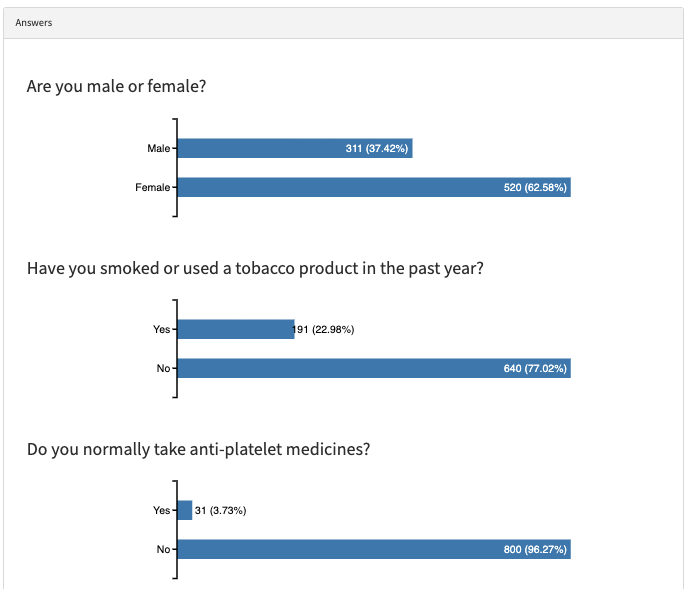Select the Female bar with 520 responses
This screenshot has width=688, height=589.
(x=374, y=187)
